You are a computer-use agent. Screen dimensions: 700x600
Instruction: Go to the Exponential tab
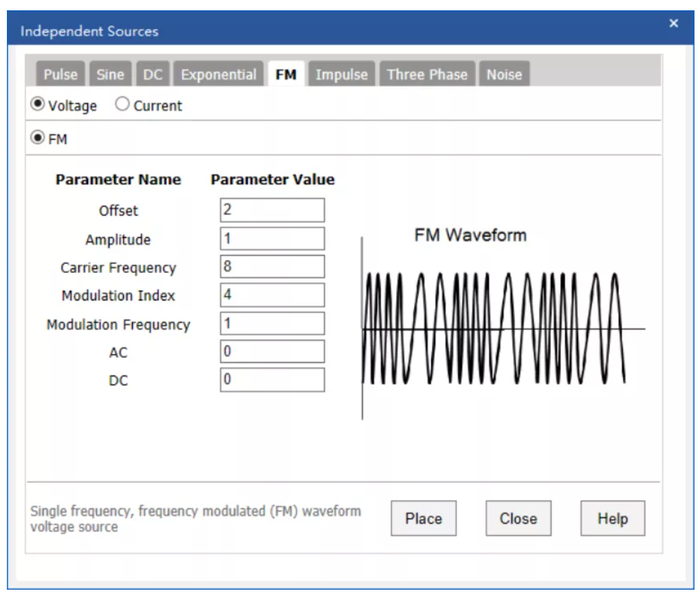pyautogui.click(x=218, y=74)
